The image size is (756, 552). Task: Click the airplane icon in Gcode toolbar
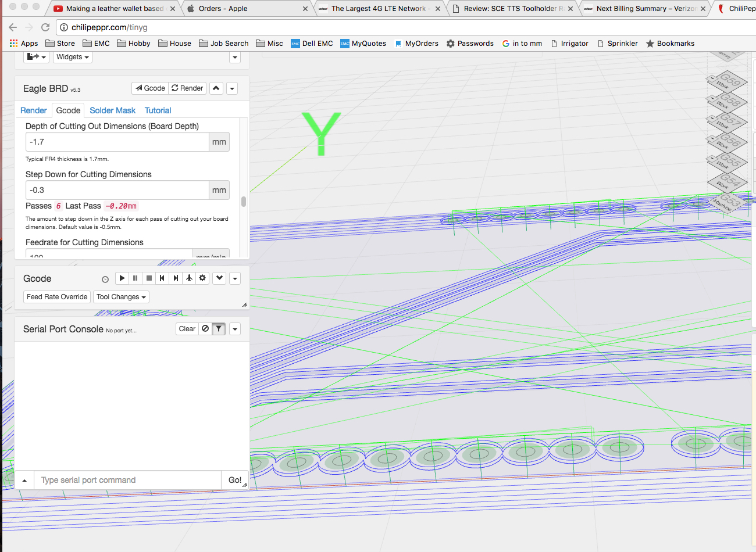[x=189, y=278]
